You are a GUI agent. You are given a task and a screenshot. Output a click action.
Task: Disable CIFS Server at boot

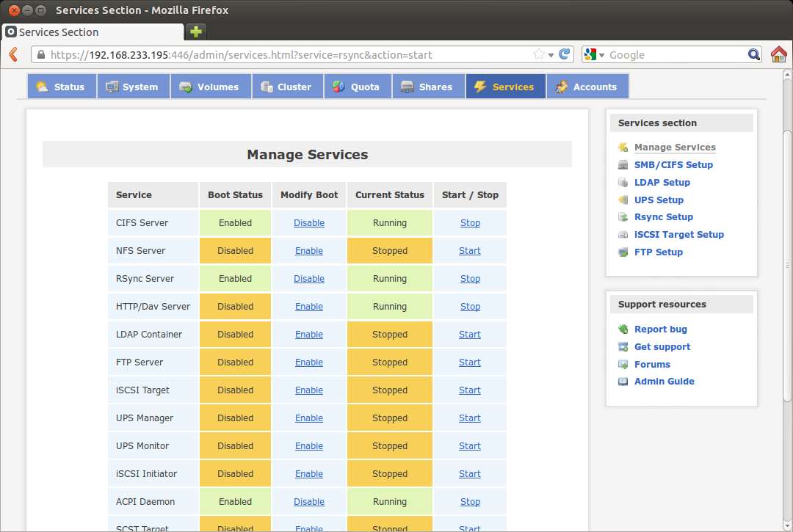pyautogui.click(x=308, y=223)
